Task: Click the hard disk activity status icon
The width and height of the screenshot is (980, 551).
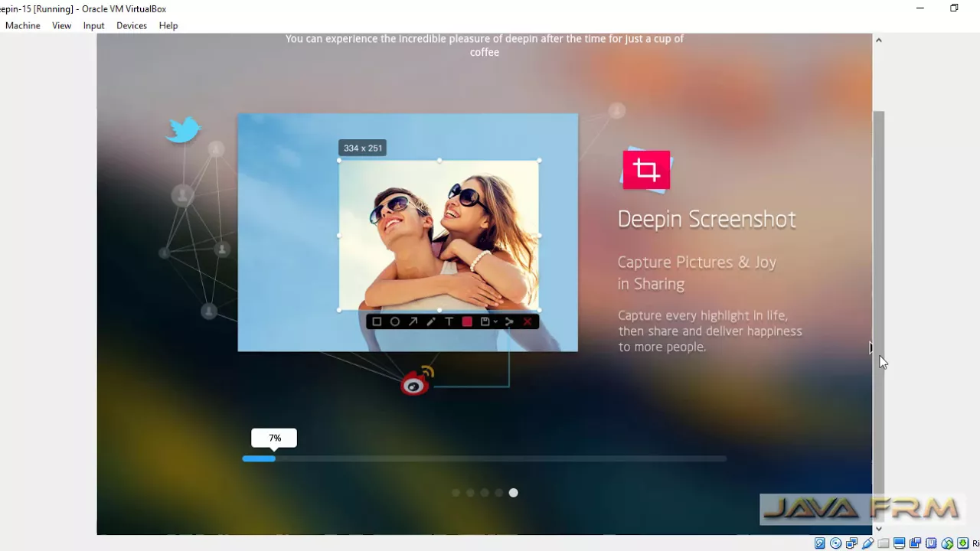Action: click(819, 543)
